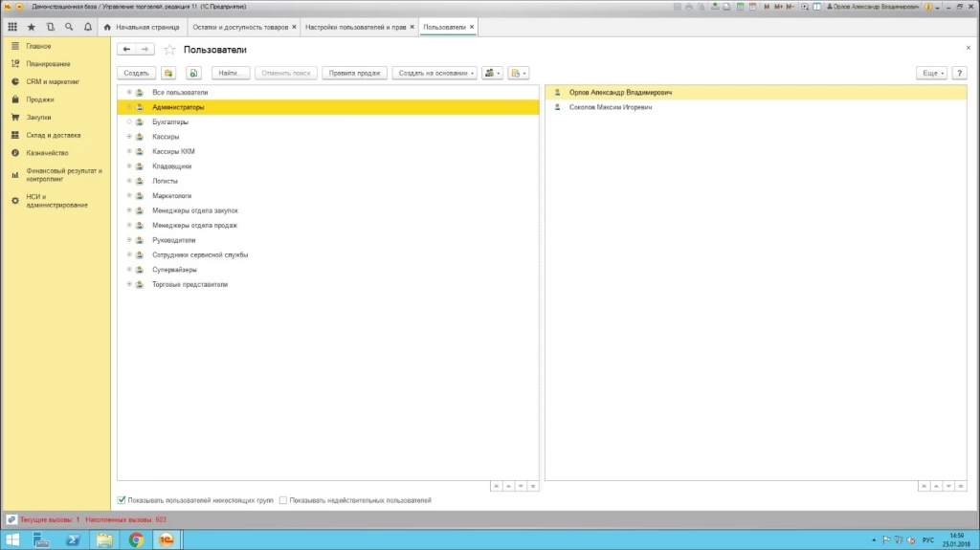
Task: Expand Кассиры tree node
Action: 129,136
